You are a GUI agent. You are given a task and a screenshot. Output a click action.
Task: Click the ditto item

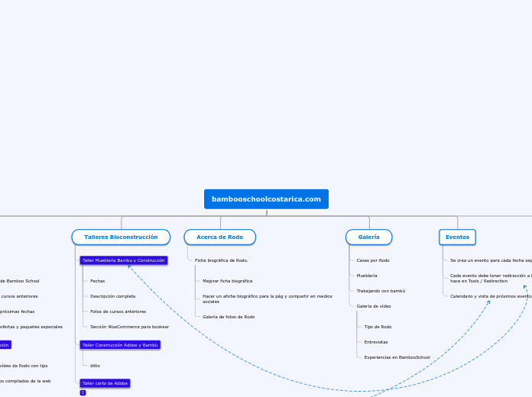pos(95,366)
